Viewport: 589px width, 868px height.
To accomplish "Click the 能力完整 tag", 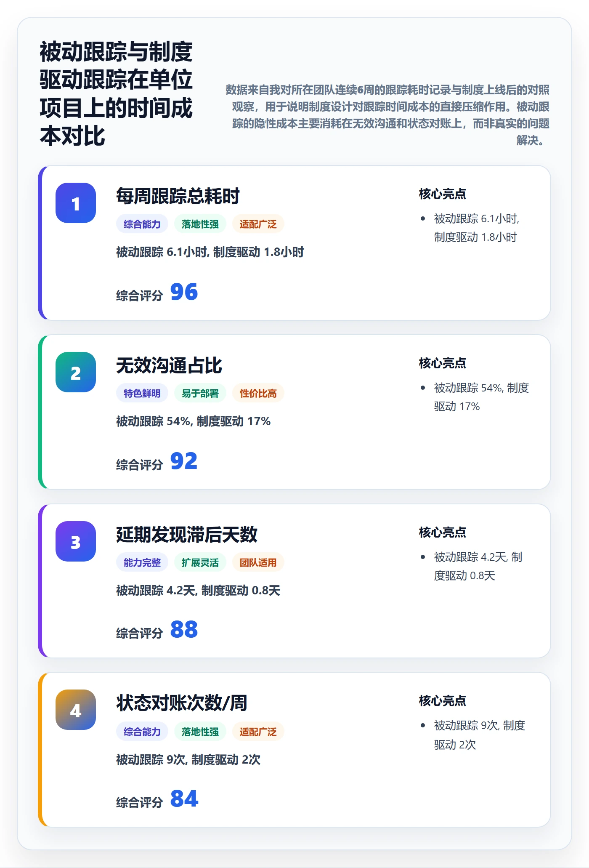I will click(142, 562).
